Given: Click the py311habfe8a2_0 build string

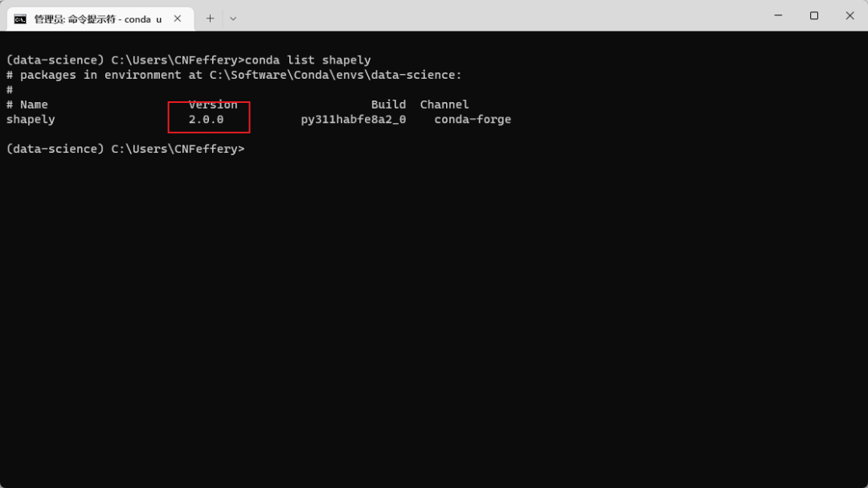Looking at the screenshot, I should (x=353, y=118).
